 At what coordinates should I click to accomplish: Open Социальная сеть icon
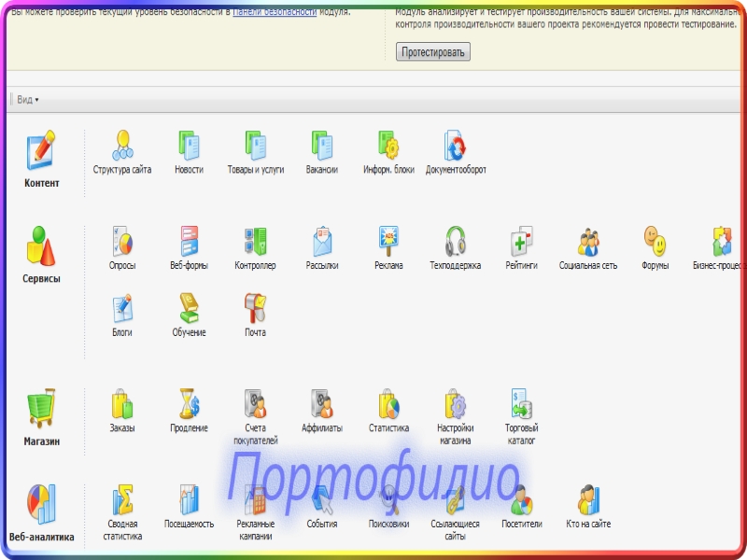tap(588, 242)
